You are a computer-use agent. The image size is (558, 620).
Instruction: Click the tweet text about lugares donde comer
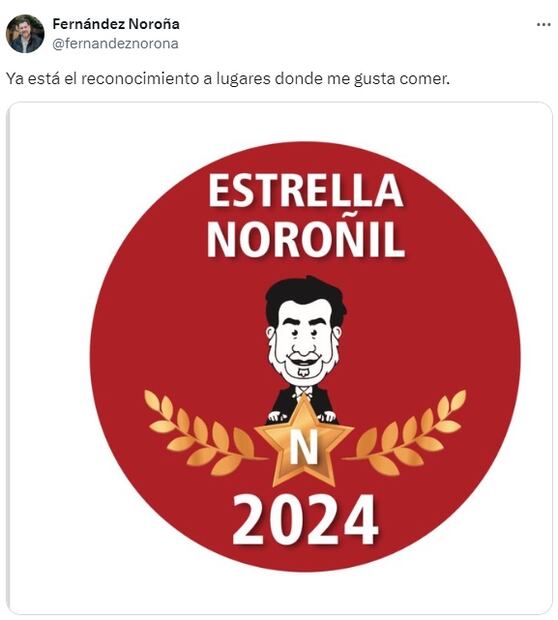click(228, 79)
